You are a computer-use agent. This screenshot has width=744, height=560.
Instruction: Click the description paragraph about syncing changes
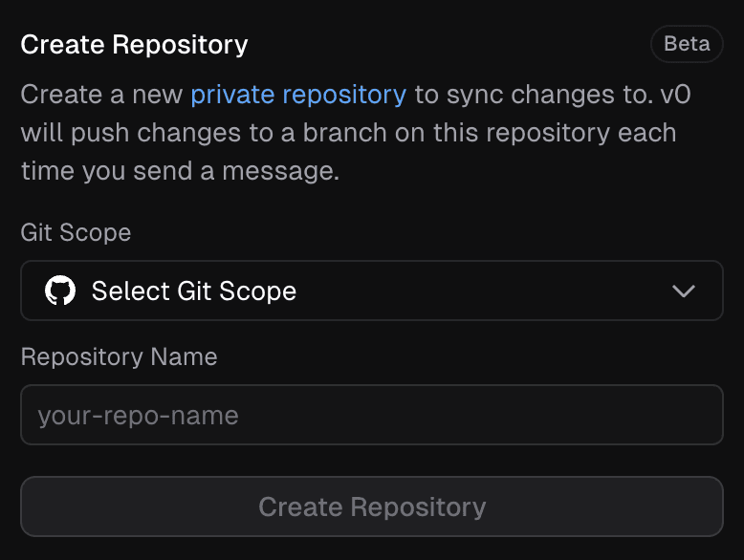tap(348, 133)
